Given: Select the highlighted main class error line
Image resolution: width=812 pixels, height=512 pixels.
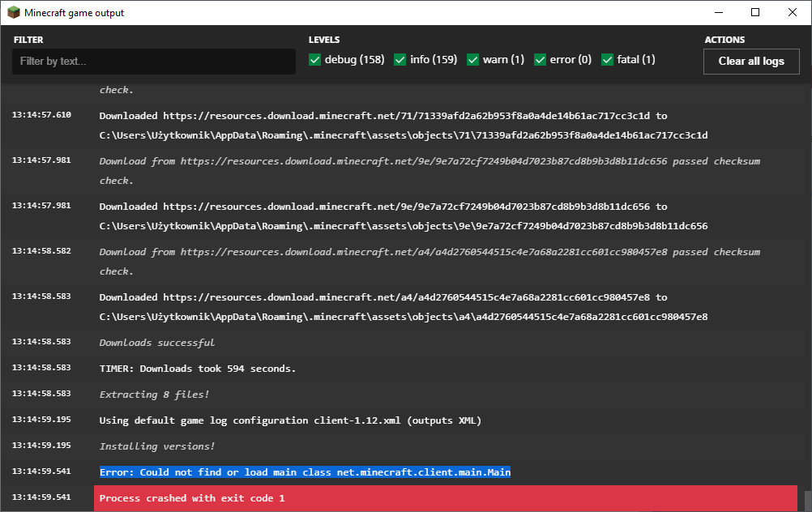Looking at the screenshot, I should click(305, 472).
